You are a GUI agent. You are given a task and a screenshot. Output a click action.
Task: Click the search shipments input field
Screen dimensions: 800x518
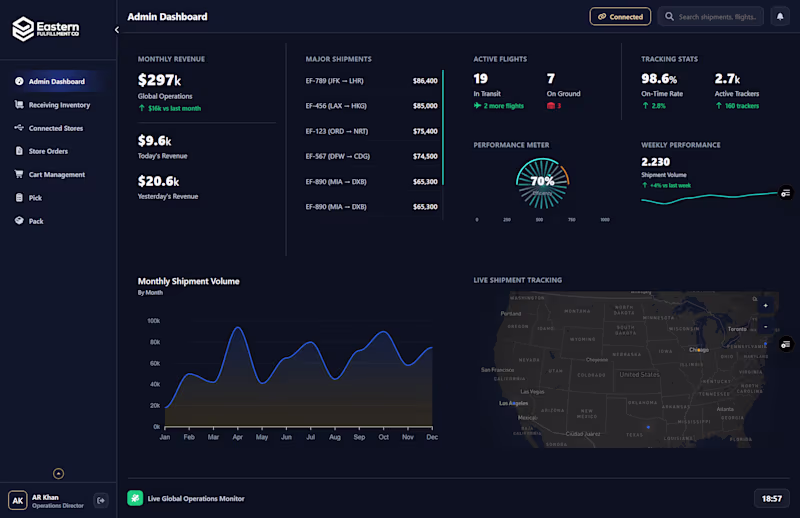[x=711, y=16]
